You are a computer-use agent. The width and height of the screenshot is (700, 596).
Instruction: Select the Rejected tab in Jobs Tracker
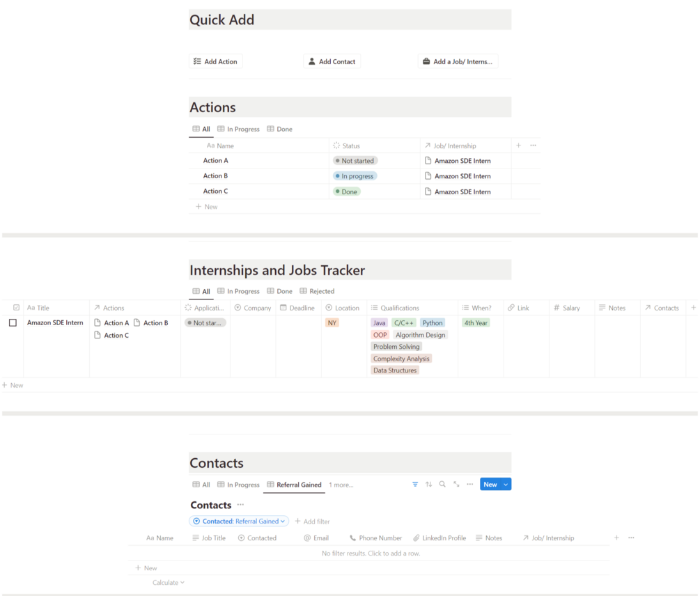(x=317, y=292)
